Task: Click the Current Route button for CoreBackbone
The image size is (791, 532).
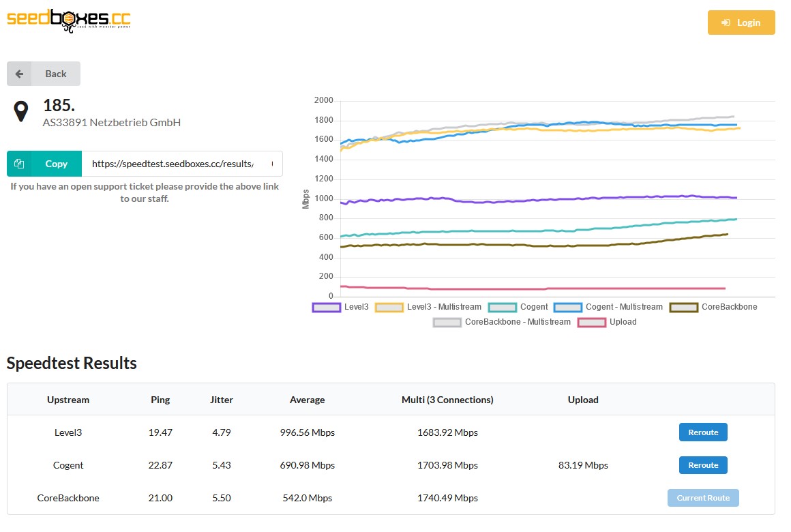Action: pos(703,498)
